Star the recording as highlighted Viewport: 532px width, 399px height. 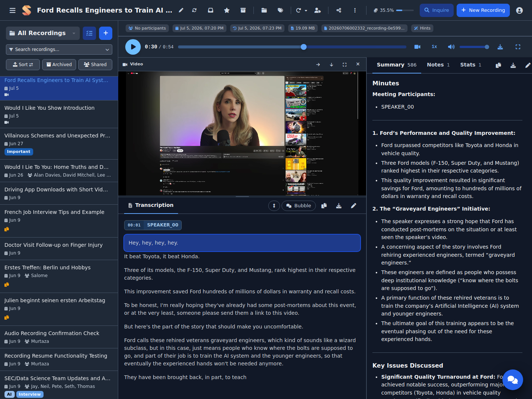pos(227,10)
